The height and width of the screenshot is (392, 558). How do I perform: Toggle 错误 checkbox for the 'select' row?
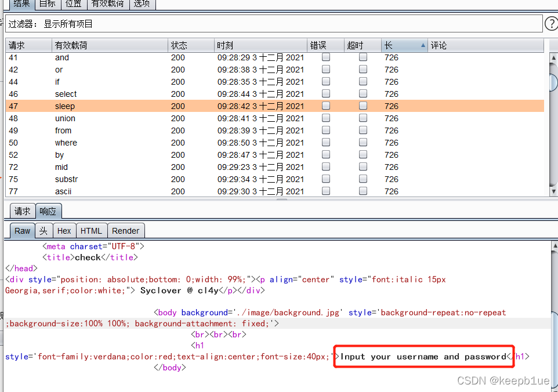tap(325, 93)
